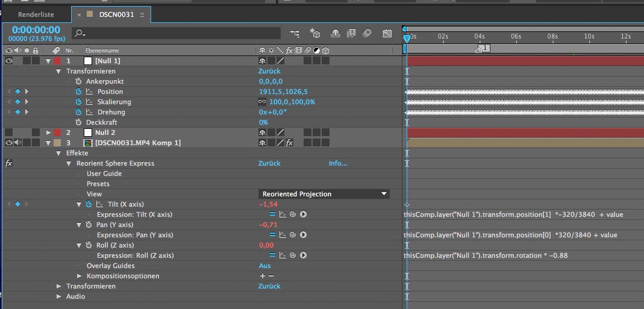Click Zurück reset for Null 1 Transformieren

269,71
